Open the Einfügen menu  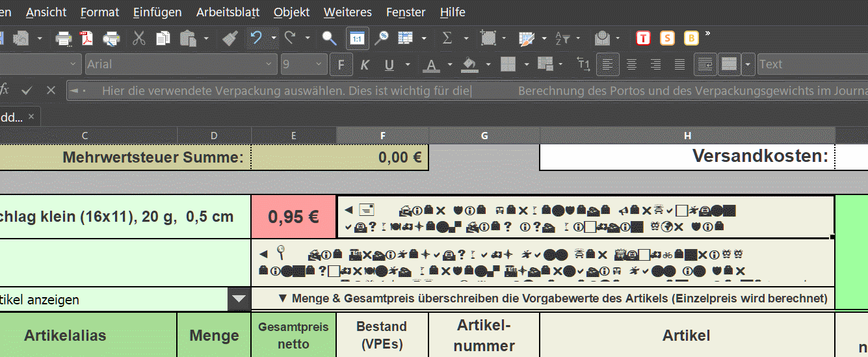coord(157,12)
